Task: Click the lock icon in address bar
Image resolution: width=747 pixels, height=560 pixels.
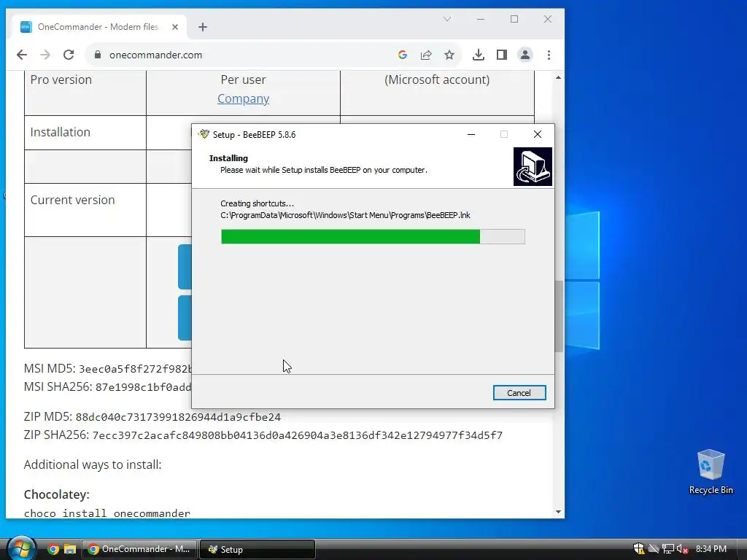Action: click(98, 55)
